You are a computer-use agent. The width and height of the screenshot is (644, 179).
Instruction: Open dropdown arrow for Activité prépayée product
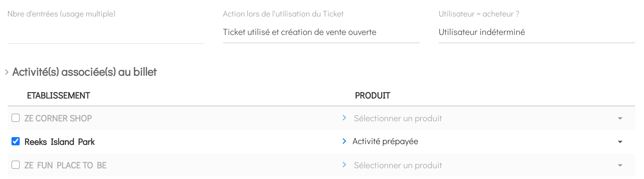620,142
